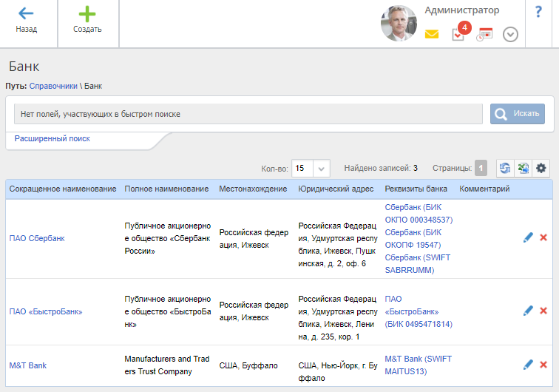This screenshot has height=392, width=559.
Task: Click the green Создать plus icon
Action: pyautogui.click(x=87, y=13)
